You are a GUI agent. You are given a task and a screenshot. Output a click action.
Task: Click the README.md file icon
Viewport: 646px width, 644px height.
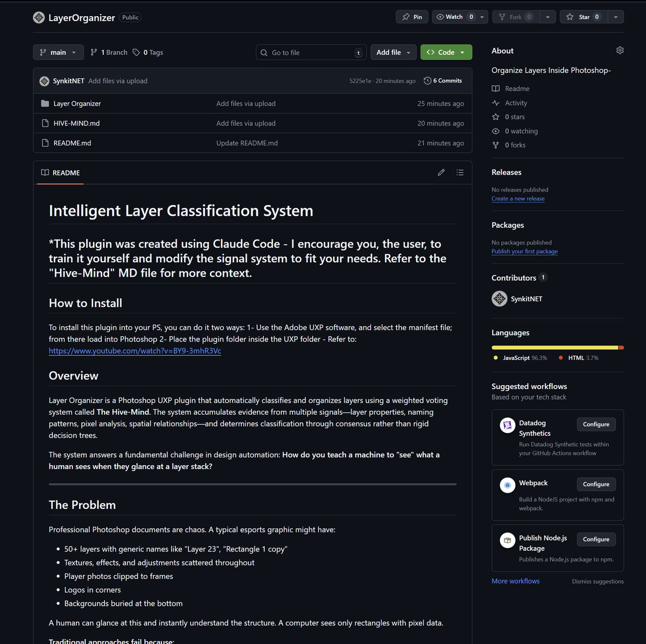(x=45, y=143)
